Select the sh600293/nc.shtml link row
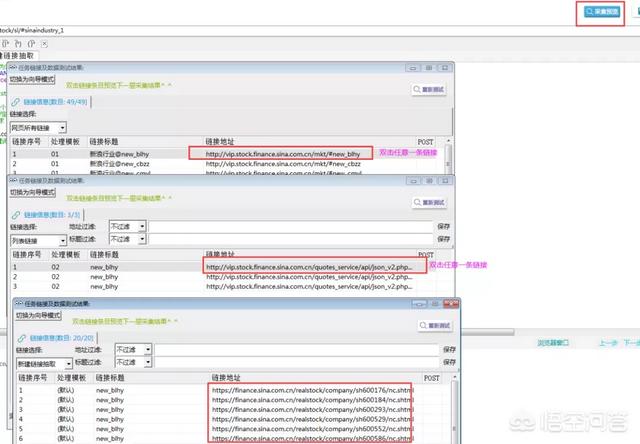This screenshot has height=444, width=640. tap(233, 409)
